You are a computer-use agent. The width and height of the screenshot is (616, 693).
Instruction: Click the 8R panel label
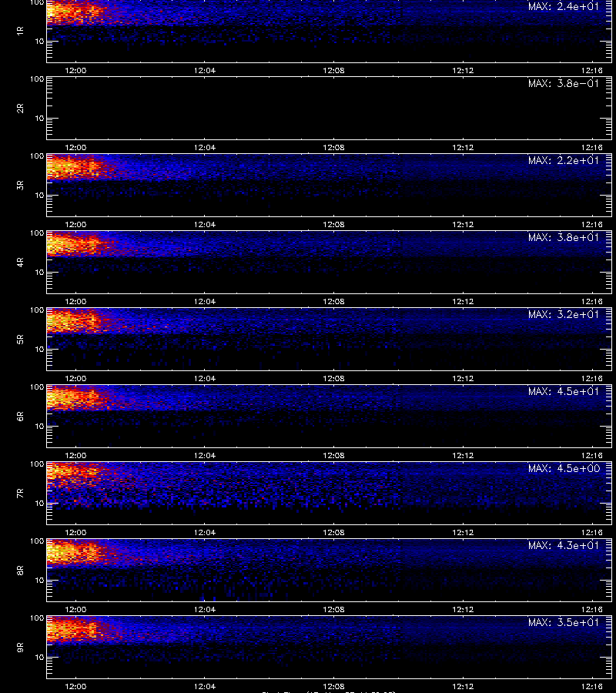click(20, 570)
